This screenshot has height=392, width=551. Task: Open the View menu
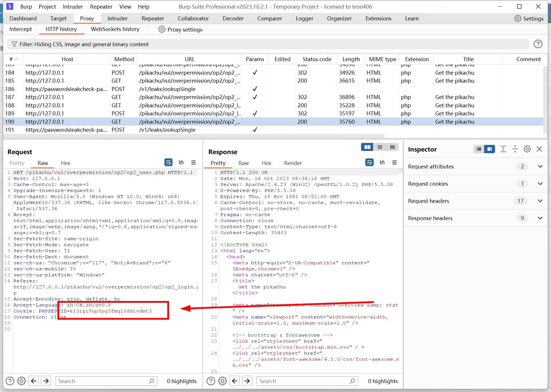125,7
